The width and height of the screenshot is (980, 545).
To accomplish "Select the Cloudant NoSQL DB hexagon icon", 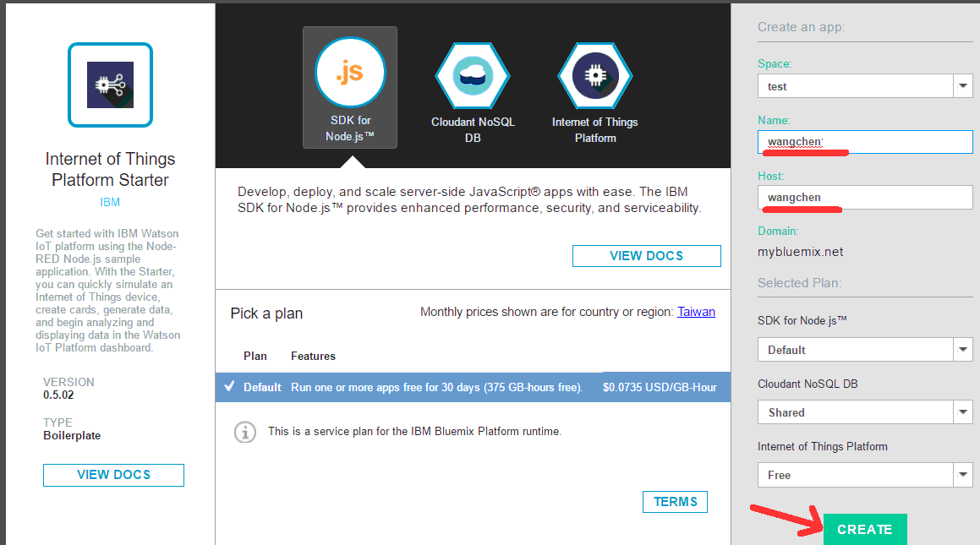I will click(473, 76).
